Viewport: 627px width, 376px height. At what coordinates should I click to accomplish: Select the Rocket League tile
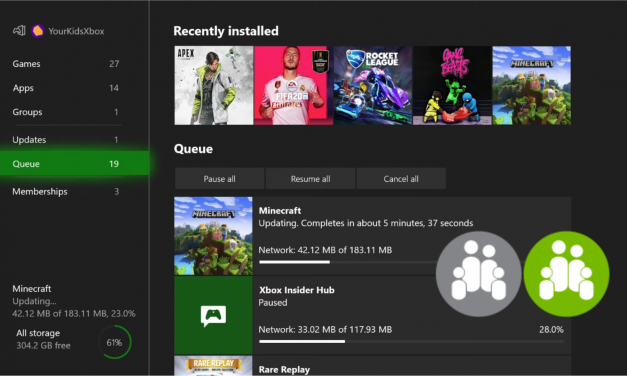coord(373,85)
